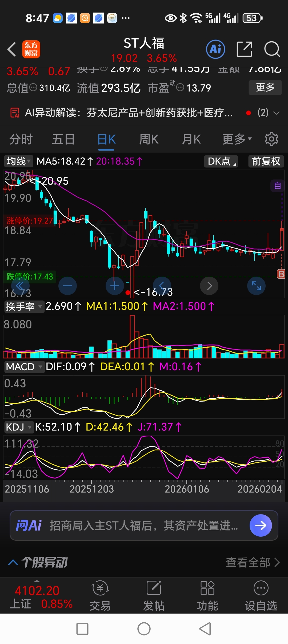Image resolution: width=288 pixels, height=644 pixels.
Task: Tap 设自选 to add to watchlist
Action: point(261,596)
